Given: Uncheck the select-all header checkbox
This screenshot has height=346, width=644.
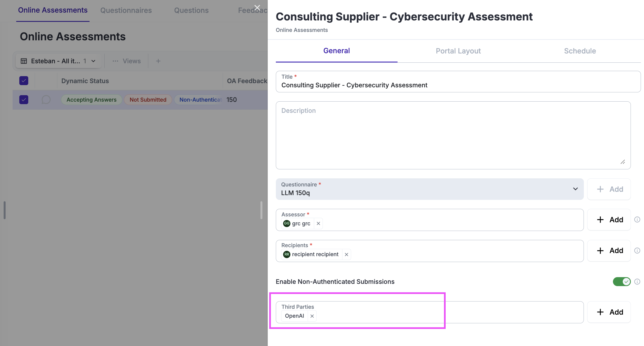Looking at the screenshot, I should click(24, 81).
